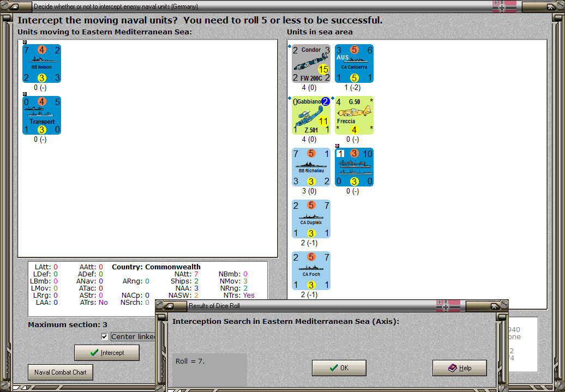
Task: Click the 'Ships: 2' stat value
Action: 184,281
